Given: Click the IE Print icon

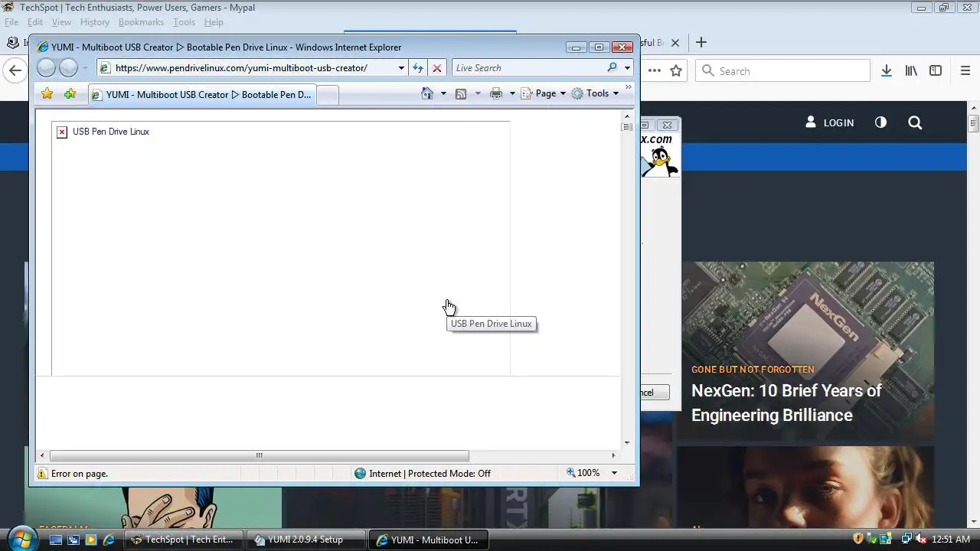Looking at the screenshot, I should (496, 93).
